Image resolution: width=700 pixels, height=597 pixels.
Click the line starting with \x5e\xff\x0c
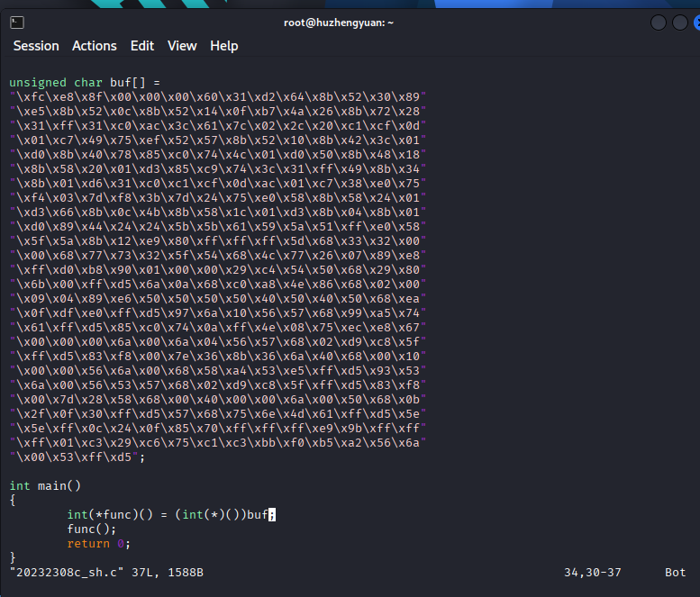(218, 429)
